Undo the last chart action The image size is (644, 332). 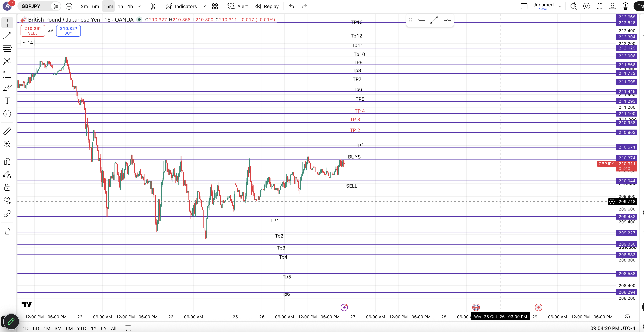(x=292, y=6)
